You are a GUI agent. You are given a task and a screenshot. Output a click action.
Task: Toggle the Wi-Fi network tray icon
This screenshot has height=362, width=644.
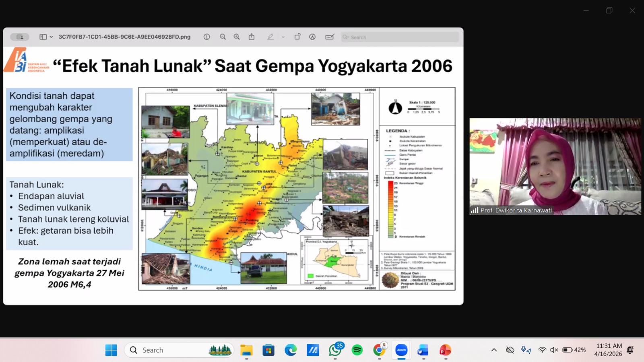click(x=542, y=350)
